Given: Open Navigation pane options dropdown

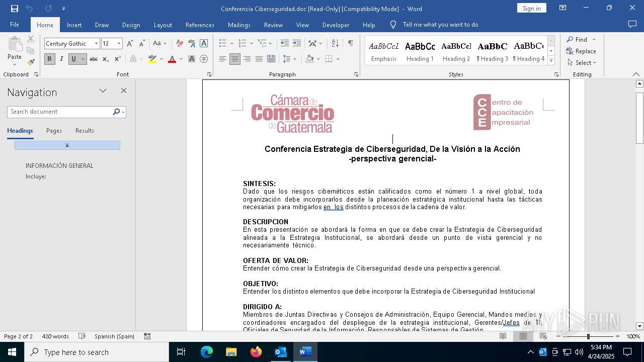Looking at the screenshot, I should (103, 91).
